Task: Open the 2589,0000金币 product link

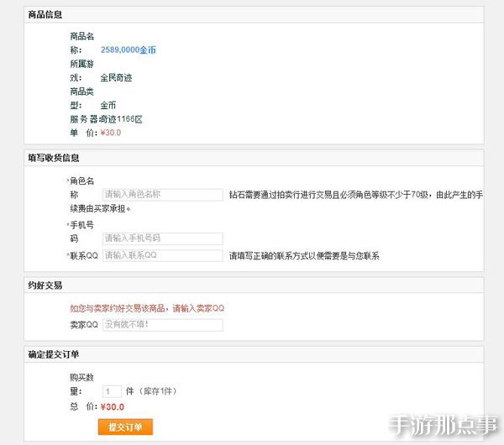Action: click(x=128, y=50)
